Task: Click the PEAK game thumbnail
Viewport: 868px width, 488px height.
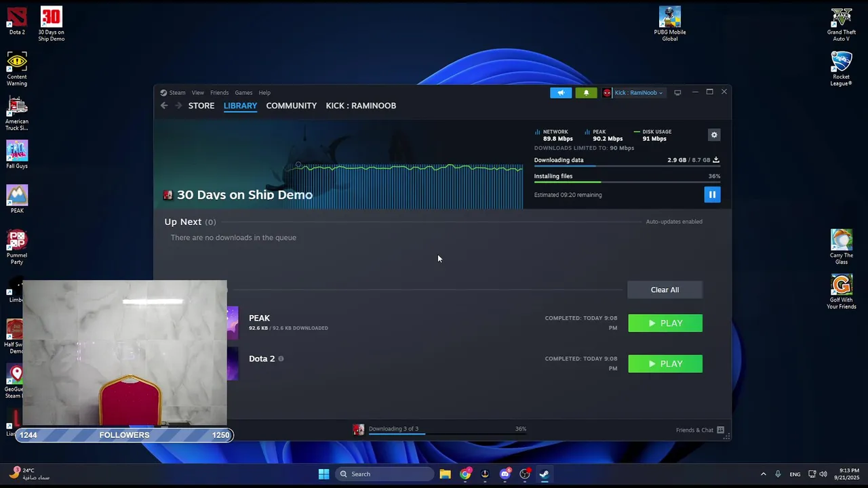Action: click(233, 323)
